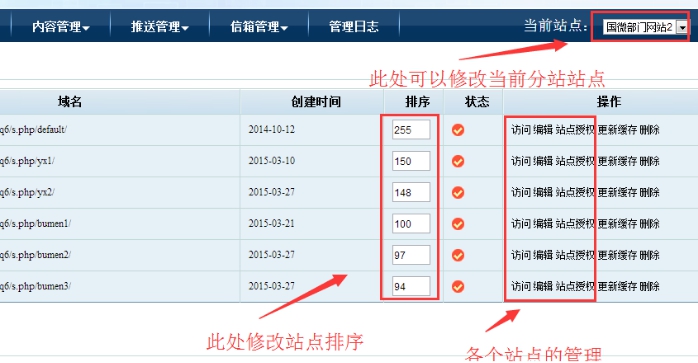
Task: Toggle status icon for bumen1 site row
Action: pos(458,224)
